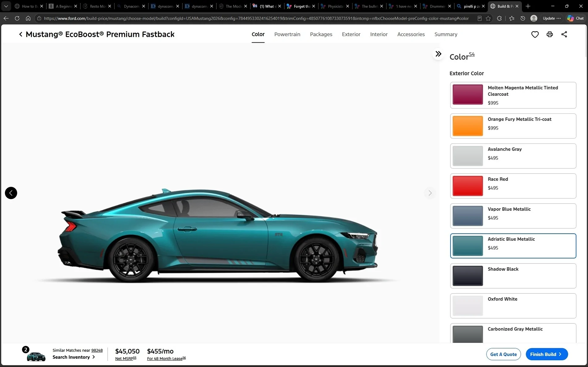
Task: Open Search Inventory link
Action: [x=74, y=357]
